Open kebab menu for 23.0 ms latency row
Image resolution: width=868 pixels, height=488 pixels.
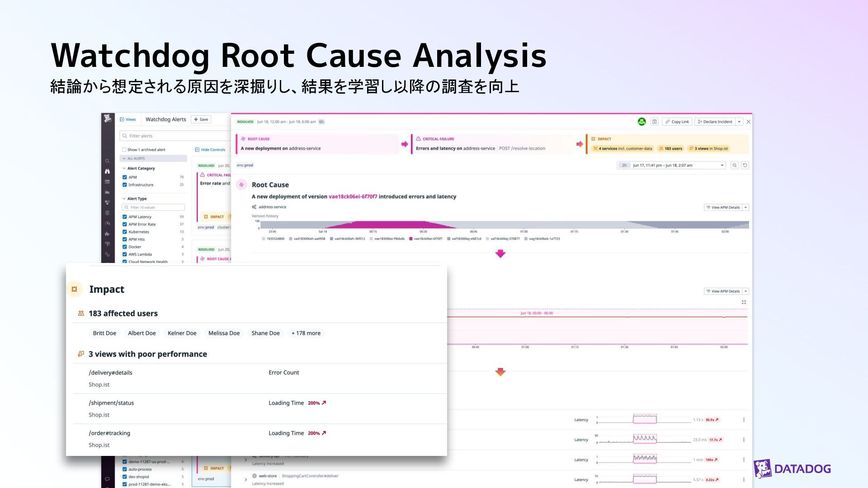coord(744,440)
